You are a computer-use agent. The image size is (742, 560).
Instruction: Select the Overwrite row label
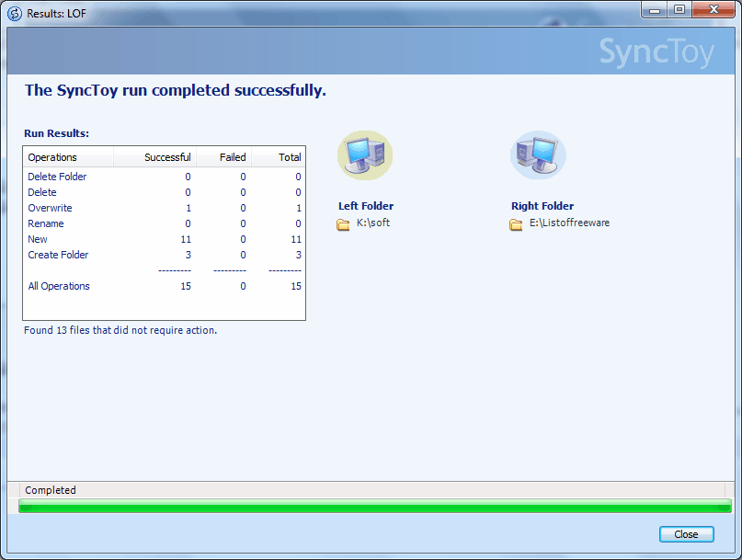[50, 208]
